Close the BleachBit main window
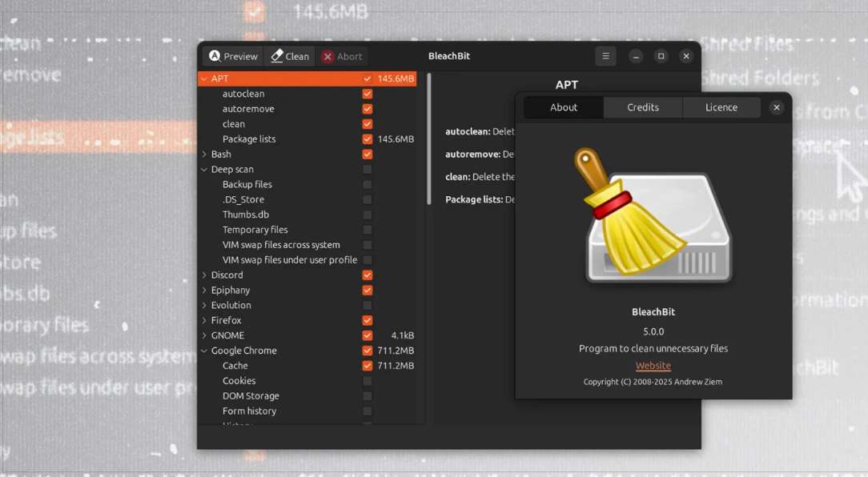Image resolution: width=868 pixels, height=477 pixels. click(686, 56)
